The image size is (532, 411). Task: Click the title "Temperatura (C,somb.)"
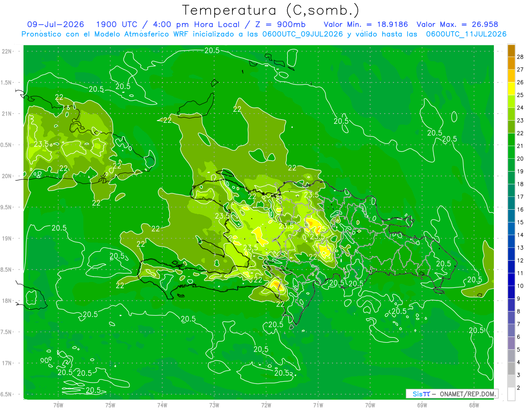pyautogui.click(x=271, y=10)
